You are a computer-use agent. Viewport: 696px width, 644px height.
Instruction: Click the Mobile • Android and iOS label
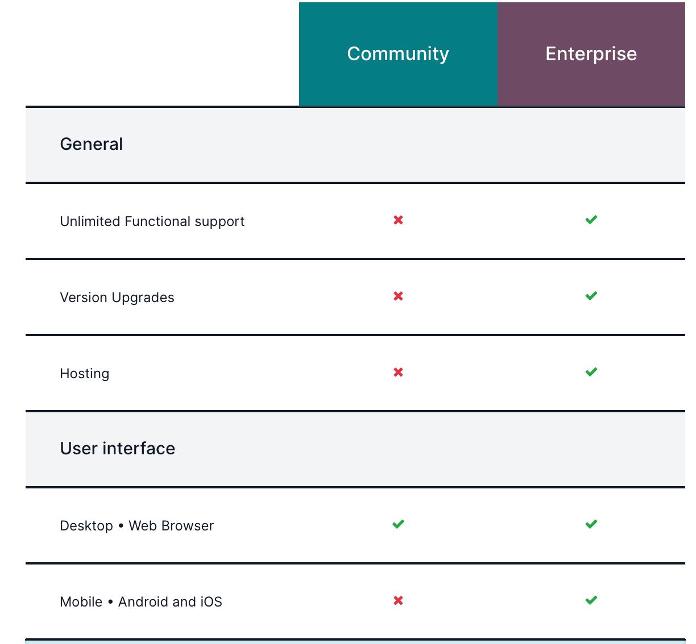(141, 602)
